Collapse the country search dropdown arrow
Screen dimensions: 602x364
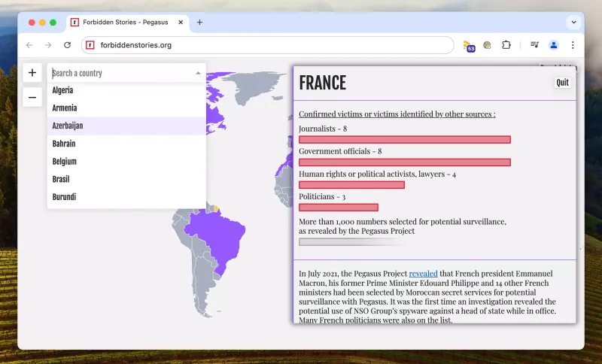[198, 73]
